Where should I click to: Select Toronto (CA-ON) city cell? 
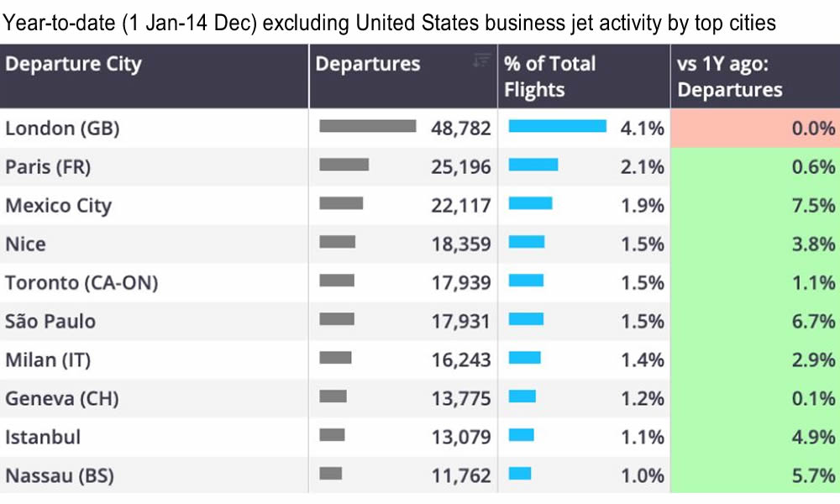81,283
